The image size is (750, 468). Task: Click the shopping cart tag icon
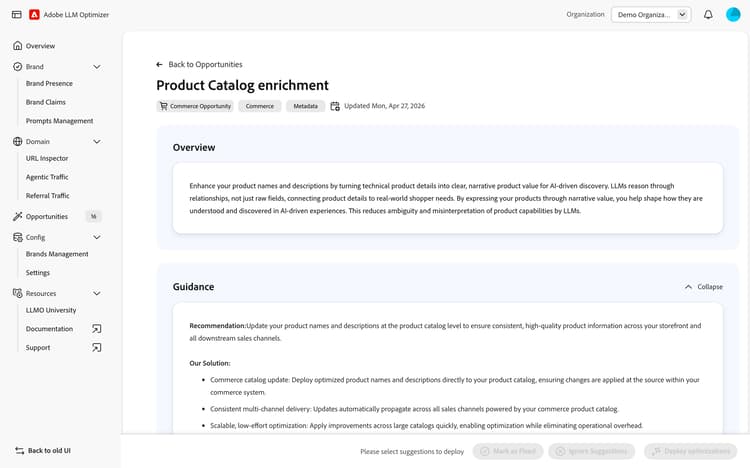(x=164, y=106)
